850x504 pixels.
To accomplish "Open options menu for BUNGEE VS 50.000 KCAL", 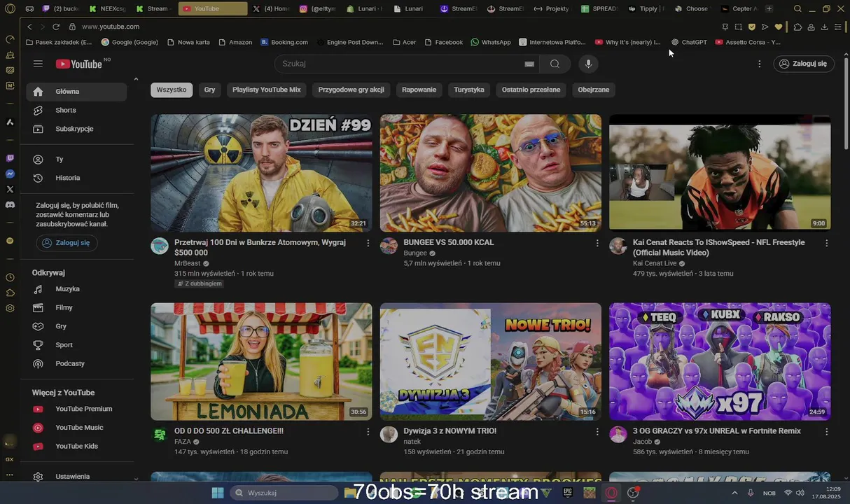I will click(597, 243).
